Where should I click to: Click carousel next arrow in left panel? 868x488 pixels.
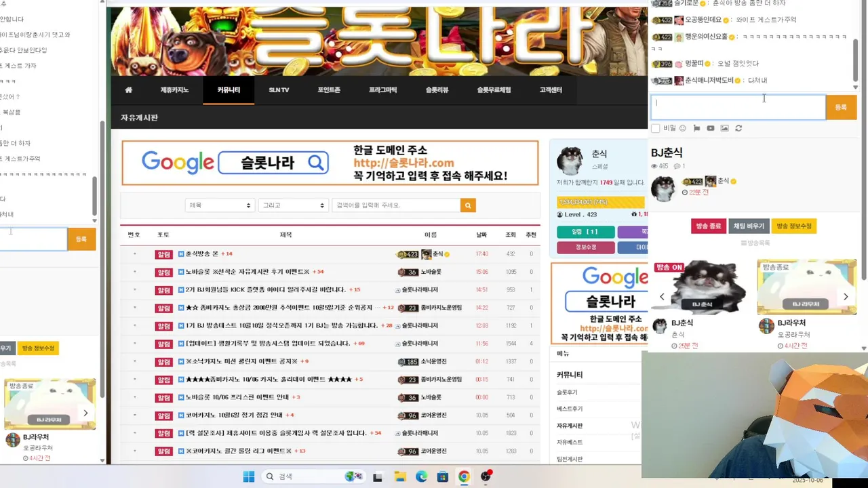click(85, 413)
